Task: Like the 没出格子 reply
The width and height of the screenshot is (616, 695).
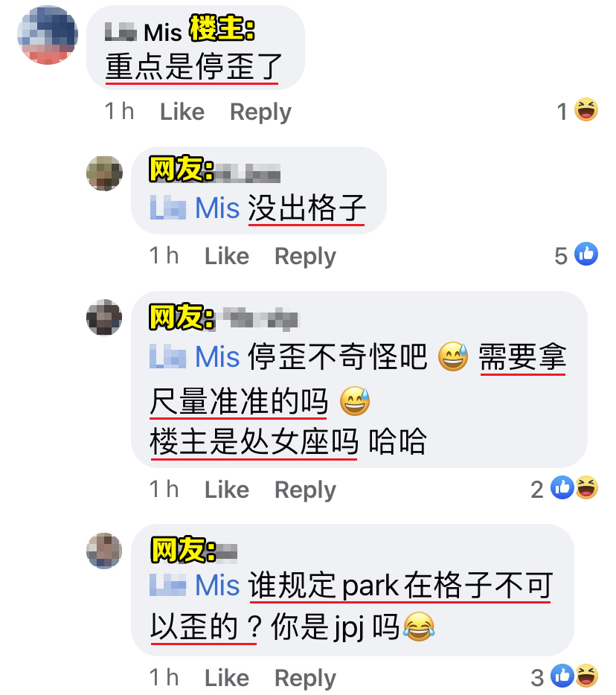Action: pos(227,256)
